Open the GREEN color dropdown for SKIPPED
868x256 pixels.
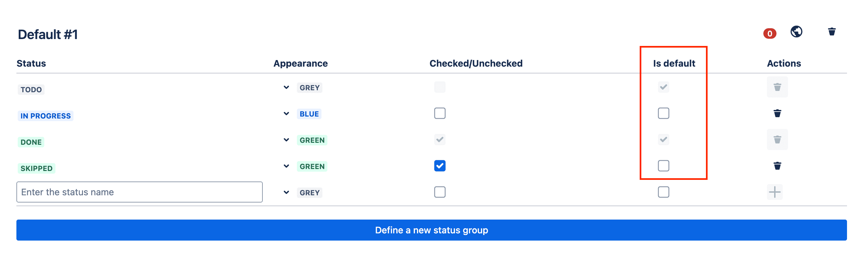pos(286,166)
